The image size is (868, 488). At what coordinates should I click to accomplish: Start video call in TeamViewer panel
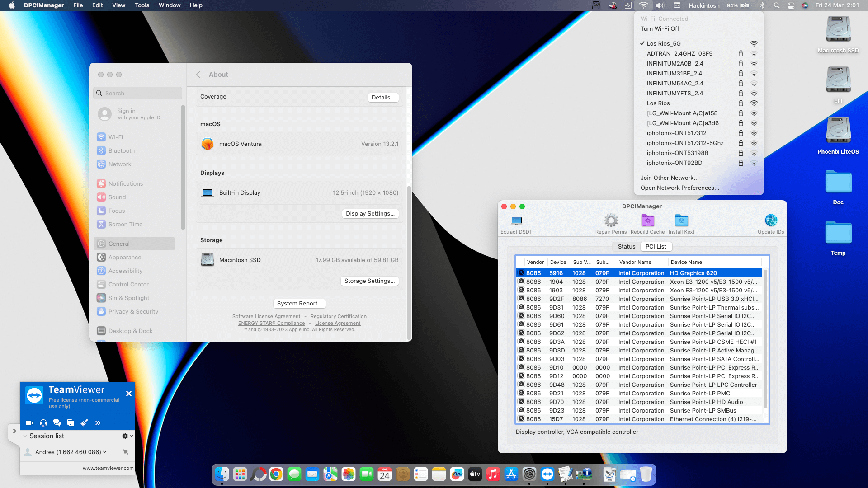point(30,423)
